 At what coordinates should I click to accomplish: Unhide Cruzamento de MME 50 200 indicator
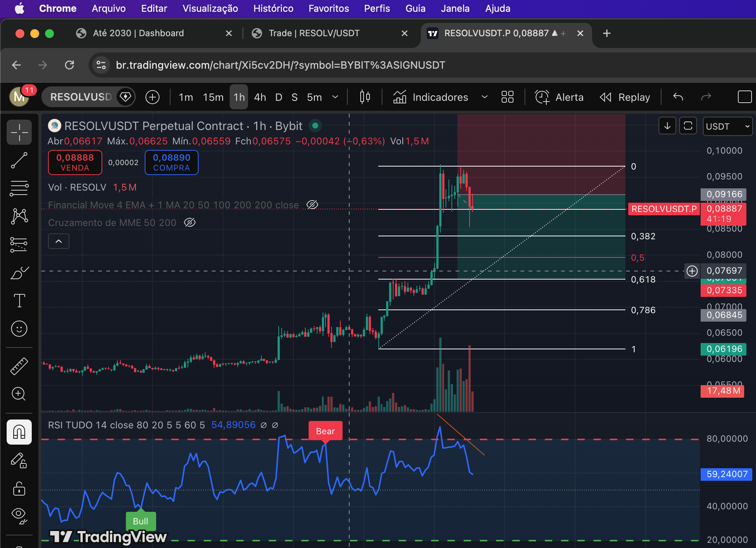pyautogui.click(x=190, y=222)
